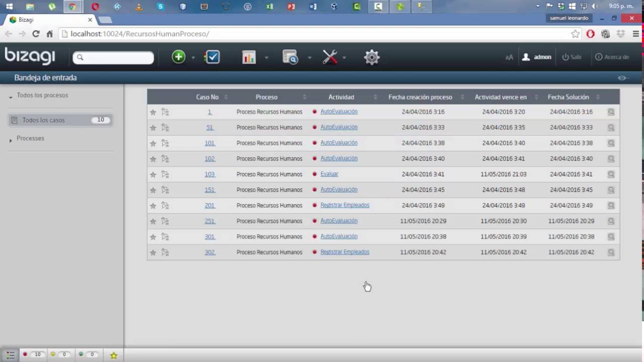Open case number 1 link
This screenshot has width=644, height=362.
click(x=209, y=112)
